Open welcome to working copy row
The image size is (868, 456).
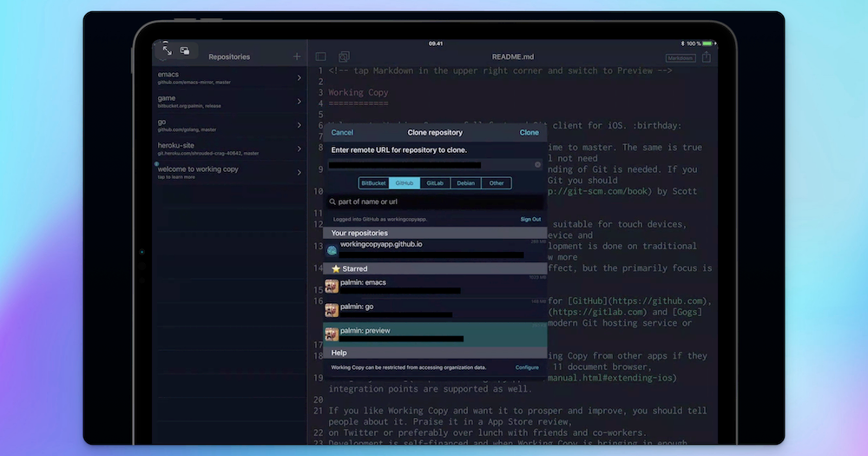pos(230,172)
